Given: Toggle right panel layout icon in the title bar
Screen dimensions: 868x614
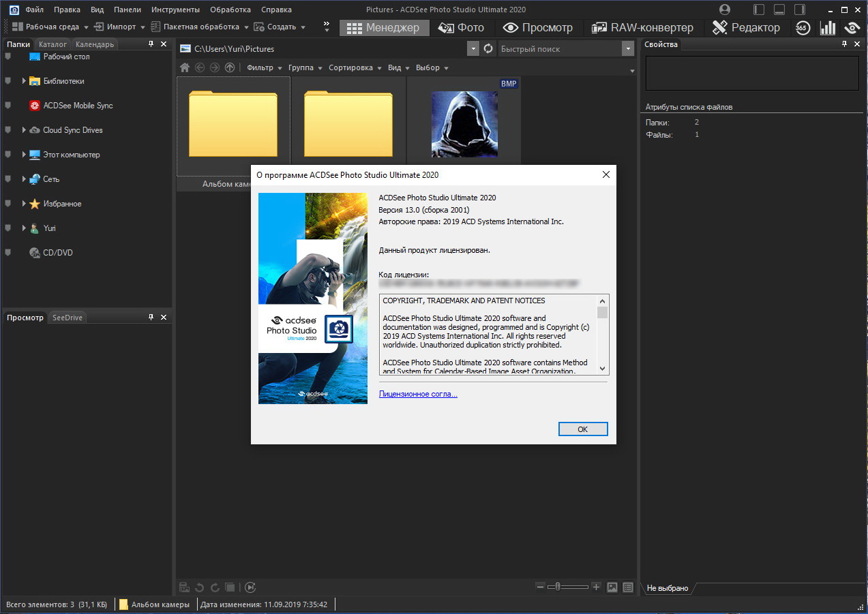Looking at the screenshot, I should 800,10.
